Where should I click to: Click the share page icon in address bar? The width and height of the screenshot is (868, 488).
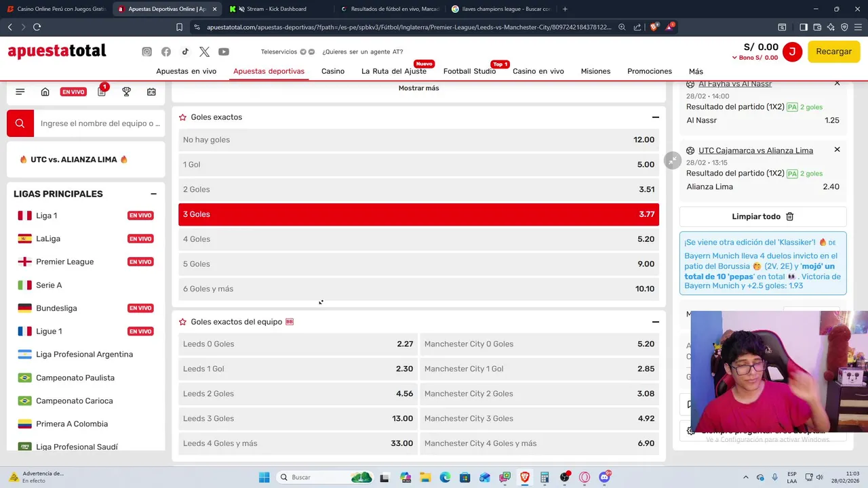point(637,27)
